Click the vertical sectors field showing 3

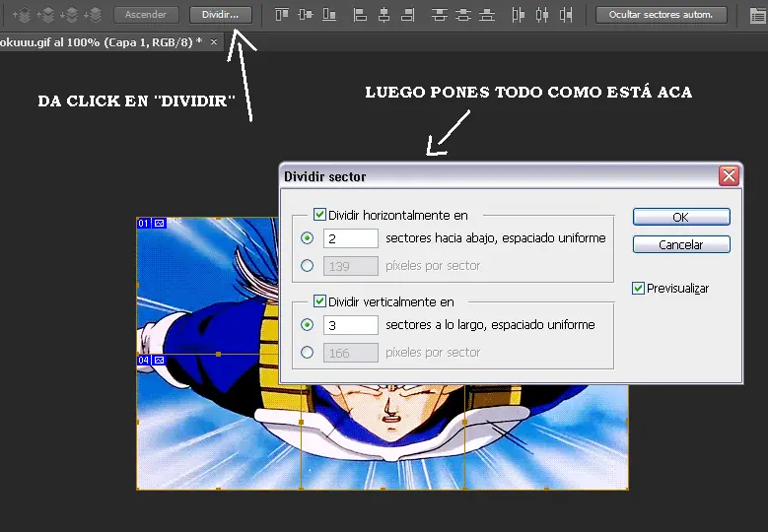tap(351, 325)
